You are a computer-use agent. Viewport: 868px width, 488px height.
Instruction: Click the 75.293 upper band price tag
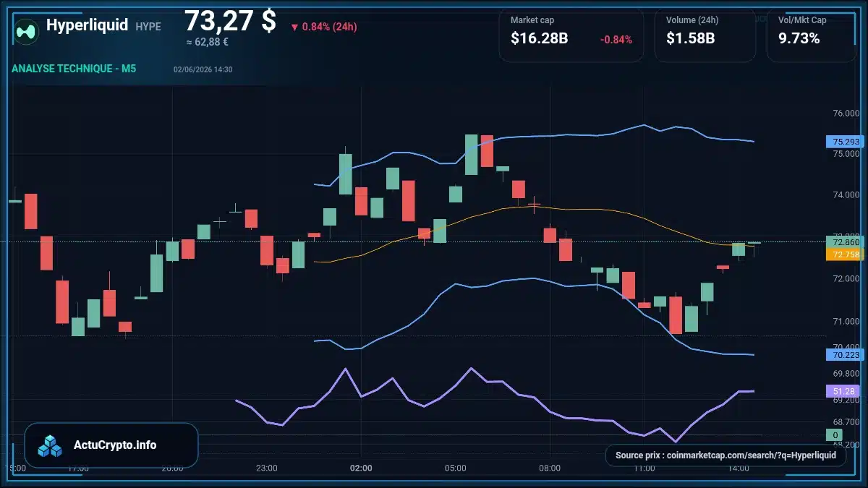[x=846, y=142]
